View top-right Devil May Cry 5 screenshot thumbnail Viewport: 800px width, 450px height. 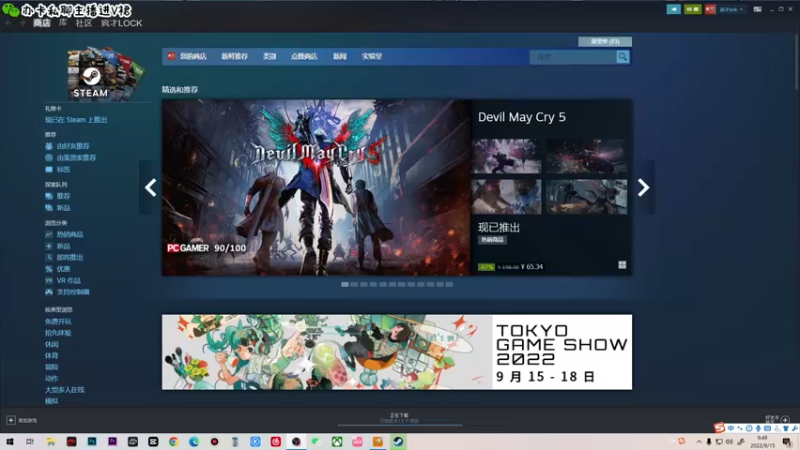tap(586, 156)
